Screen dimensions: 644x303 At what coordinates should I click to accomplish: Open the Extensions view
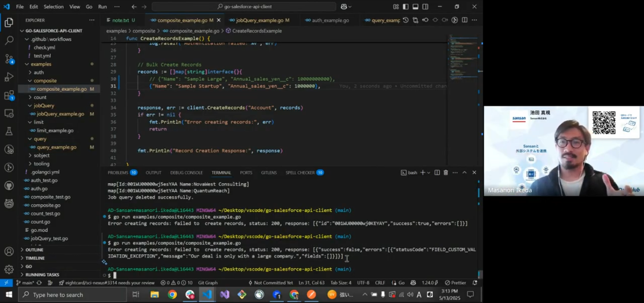(x=9, y=95)
